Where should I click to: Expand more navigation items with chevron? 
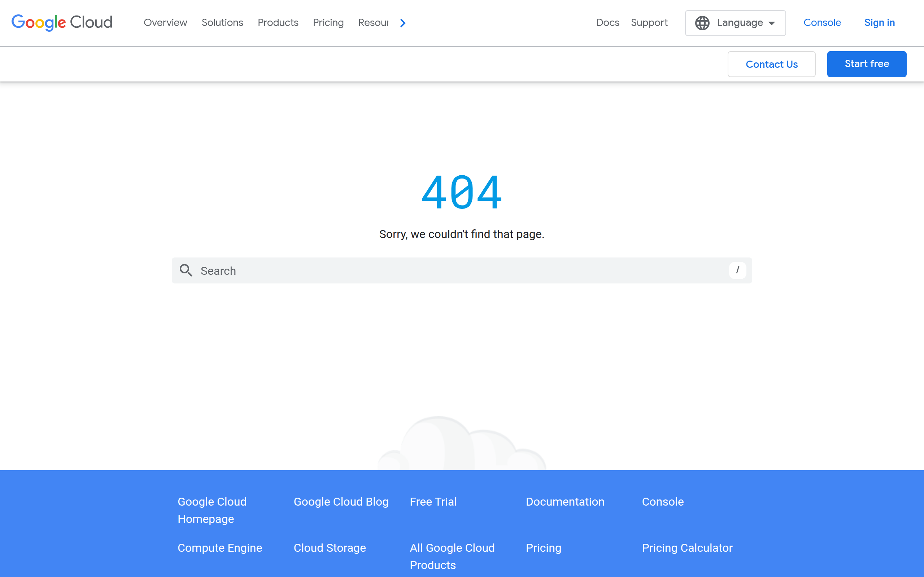tap(403, 23)
